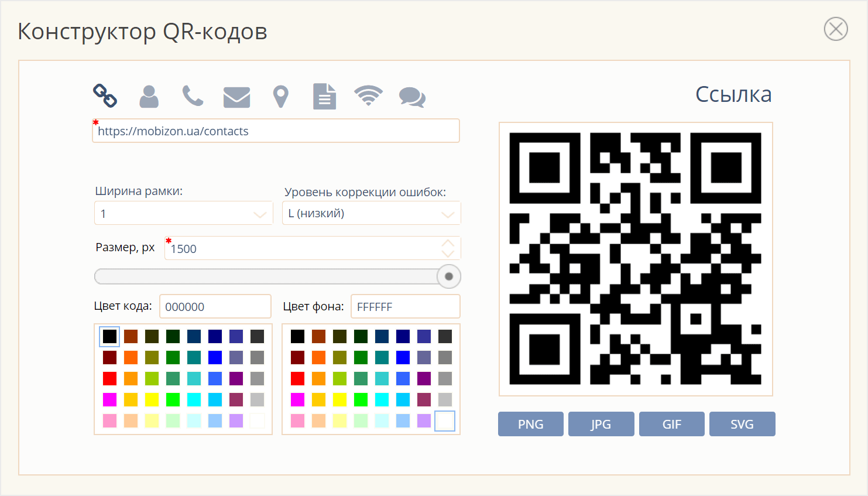This screenshot has height=496, width=868.
Task: Select the link (chain) QR type icon
Action: click(x=105, y=95)
